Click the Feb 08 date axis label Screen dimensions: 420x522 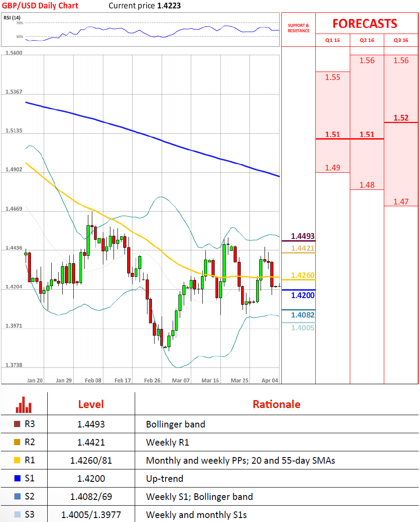coord(93,381)
